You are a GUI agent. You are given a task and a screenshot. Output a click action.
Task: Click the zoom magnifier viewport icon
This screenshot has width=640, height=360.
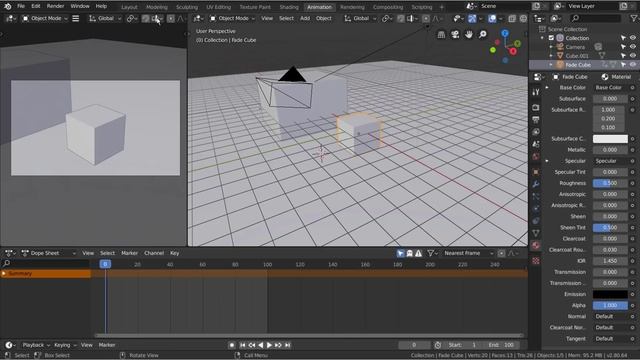click(482, 35)
